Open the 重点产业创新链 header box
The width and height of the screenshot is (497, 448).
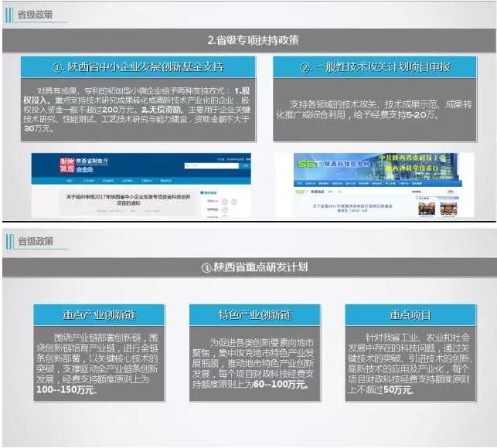(x=99, y=315)
